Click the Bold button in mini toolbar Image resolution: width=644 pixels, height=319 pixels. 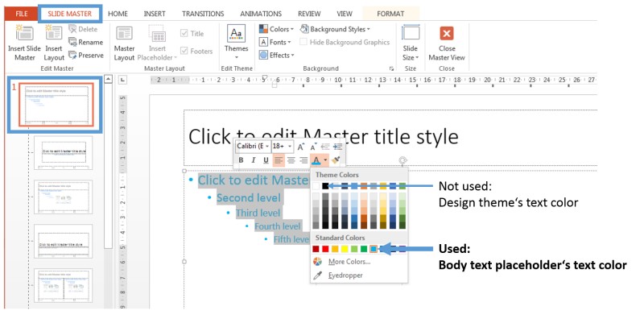[x=241, y=160]
